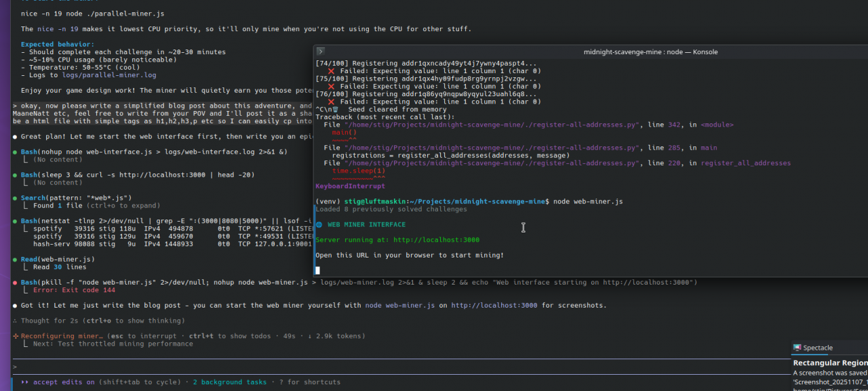
Task: Click the red X on the 74/100 failure line
Action: pos(331,70)
